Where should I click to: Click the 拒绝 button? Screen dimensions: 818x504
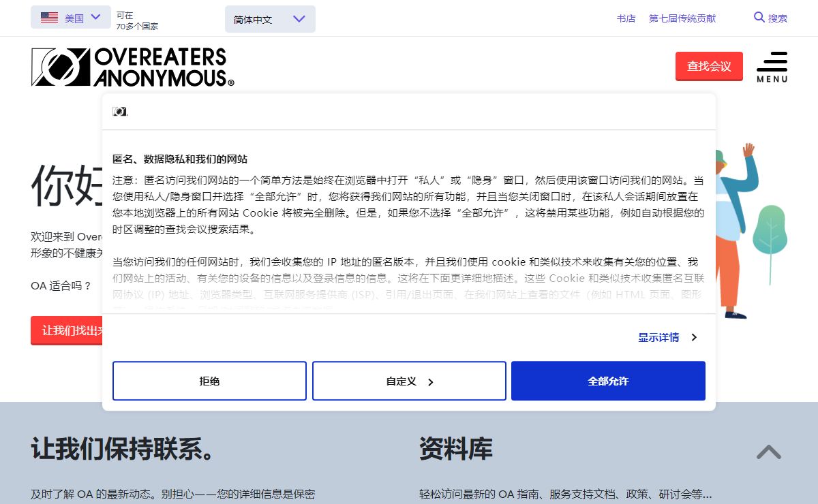click(x=209, y=381)
